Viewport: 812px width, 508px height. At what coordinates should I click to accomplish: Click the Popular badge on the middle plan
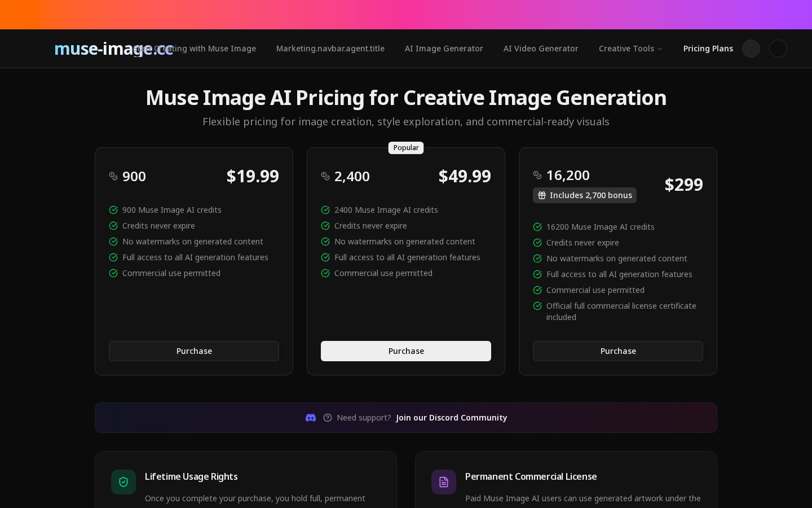[x=406, y=148]
